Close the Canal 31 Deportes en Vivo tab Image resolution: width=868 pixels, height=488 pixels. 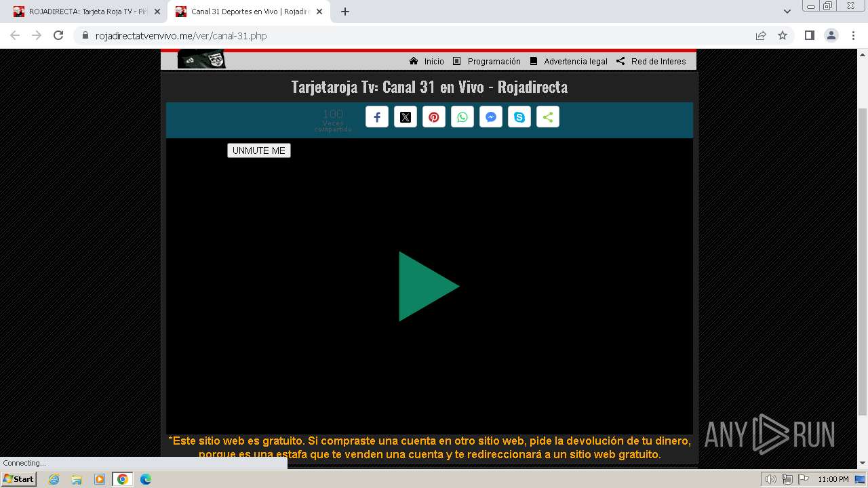click(x=319, y=12)
